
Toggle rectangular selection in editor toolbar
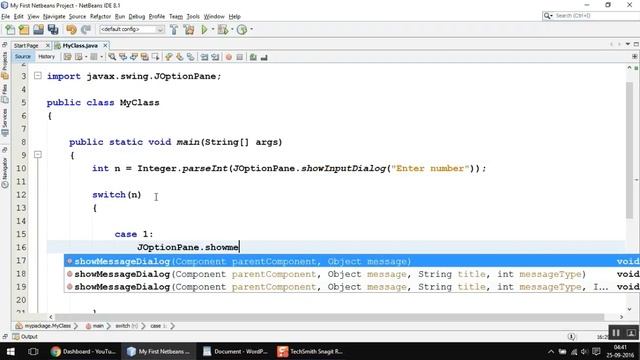coord(156,57)
